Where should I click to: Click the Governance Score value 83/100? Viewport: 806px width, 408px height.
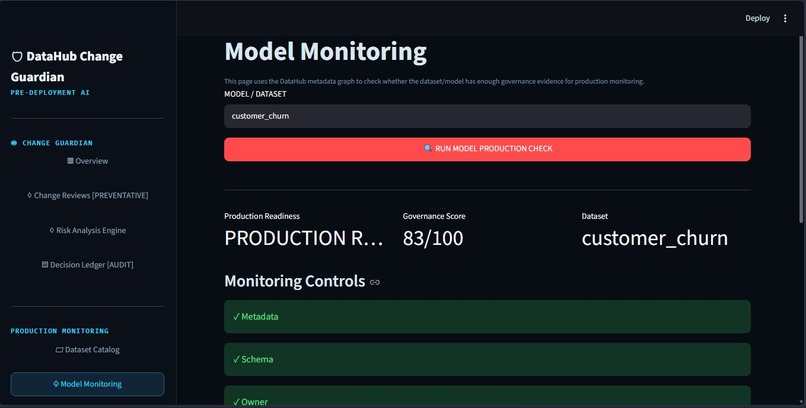click(433, 238)
